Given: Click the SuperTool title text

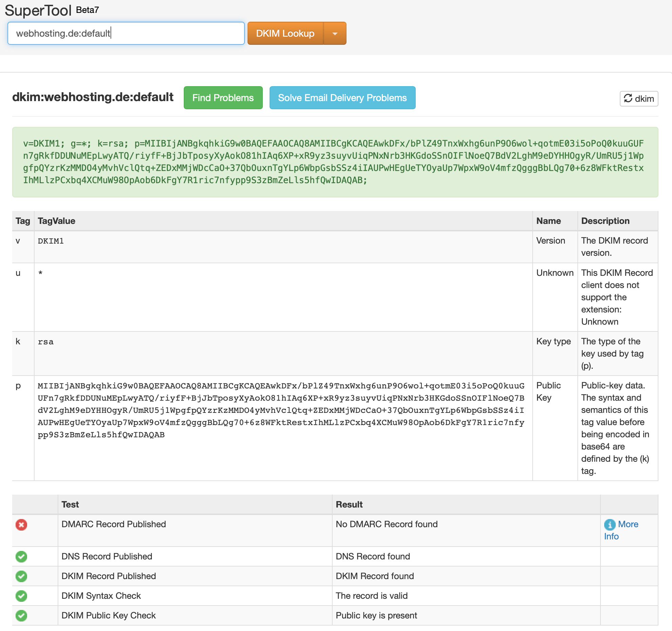Looking at the screenshot, I should click(38, 10).
